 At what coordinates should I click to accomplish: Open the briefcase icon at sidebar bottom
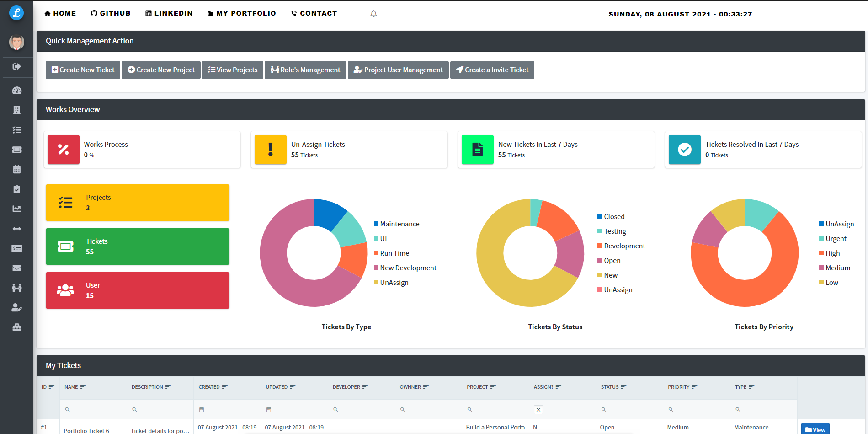pyautogui.click(x=17, y=327)
